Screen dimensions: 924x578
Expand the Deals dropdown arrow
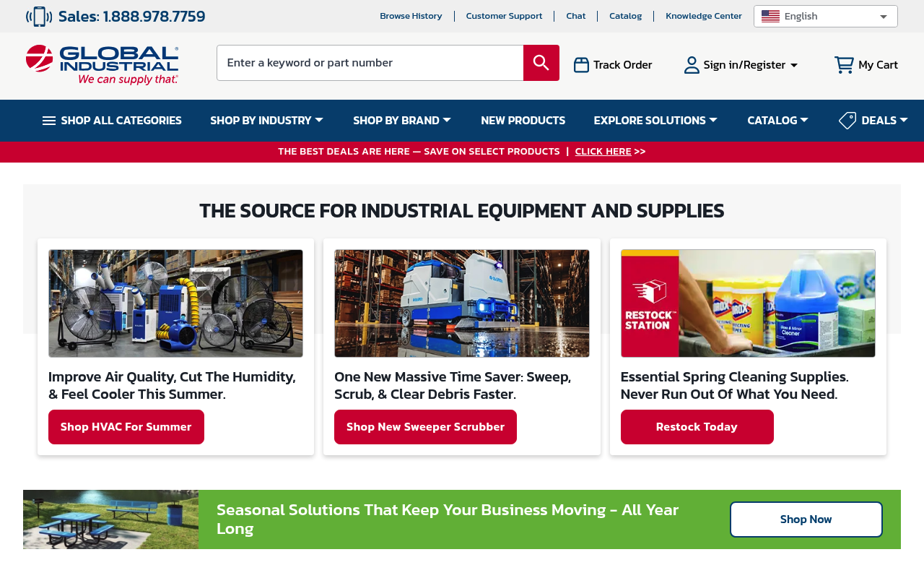pos(903,120)
